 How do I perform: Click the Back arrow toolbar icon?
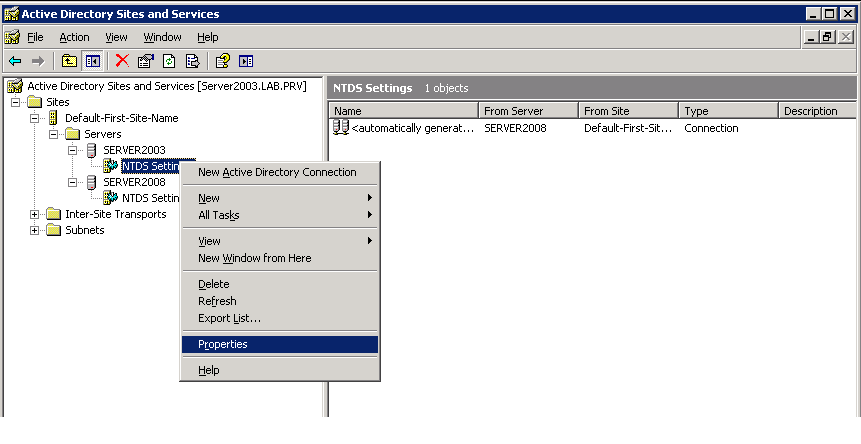click(x=15, y=61)
